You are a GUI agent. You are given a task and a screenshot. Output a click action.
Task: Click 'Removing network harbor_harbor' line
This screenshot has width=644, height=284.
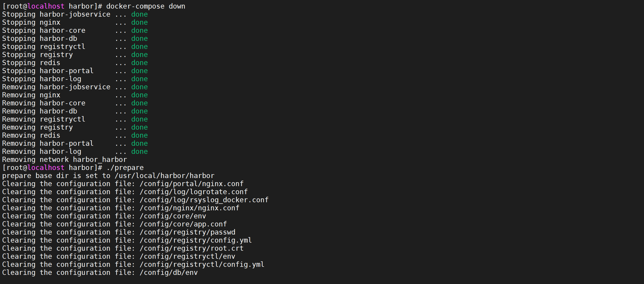(x=65, y=160)
